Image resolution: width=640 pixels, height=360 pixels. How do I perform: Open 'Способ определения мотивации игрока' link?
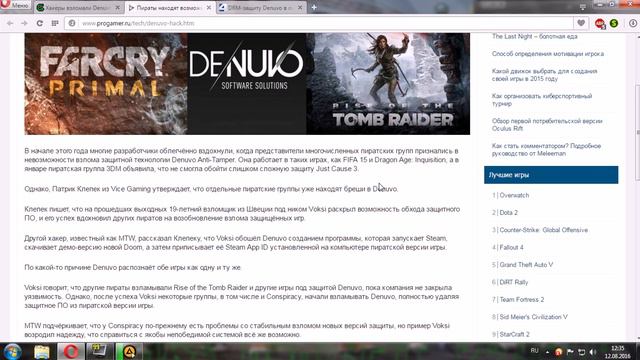(547, 53)
